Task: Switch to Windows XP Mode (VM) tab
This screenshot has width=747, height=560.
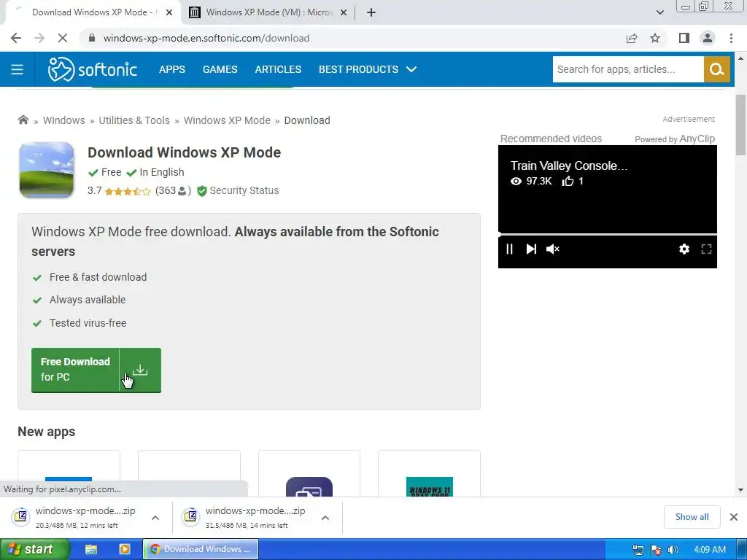Action: click(268, 12)
